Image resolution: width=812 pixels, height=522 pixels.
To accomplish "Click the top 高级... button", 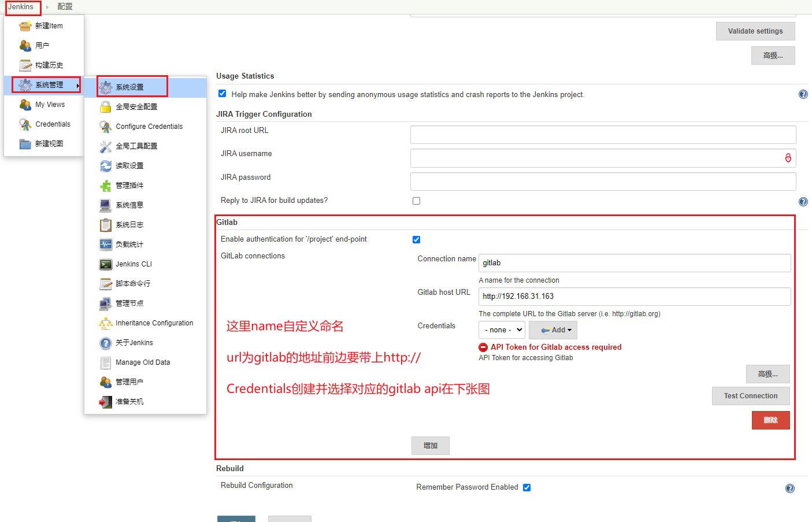I will click(x=773, y=55).
